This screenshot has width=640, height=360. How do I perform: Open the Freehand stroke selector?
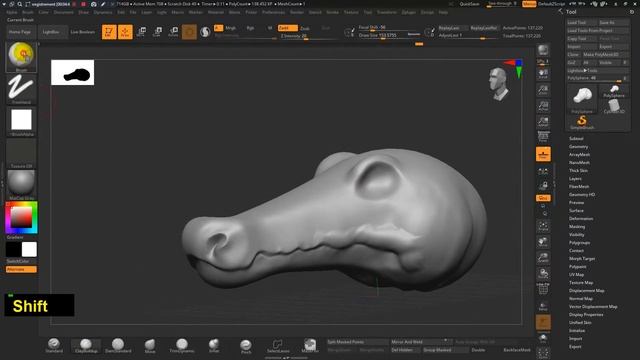pos(21,89)
